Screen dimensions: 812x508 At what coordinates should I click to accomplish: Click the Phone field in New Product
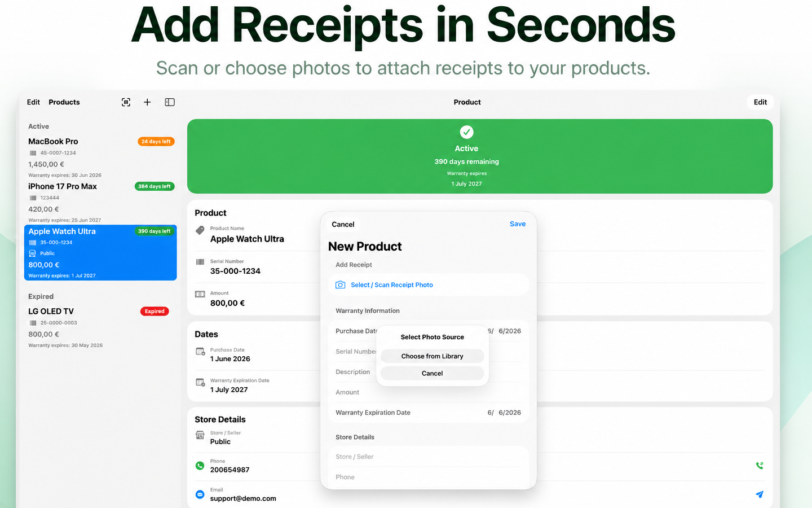429,477
